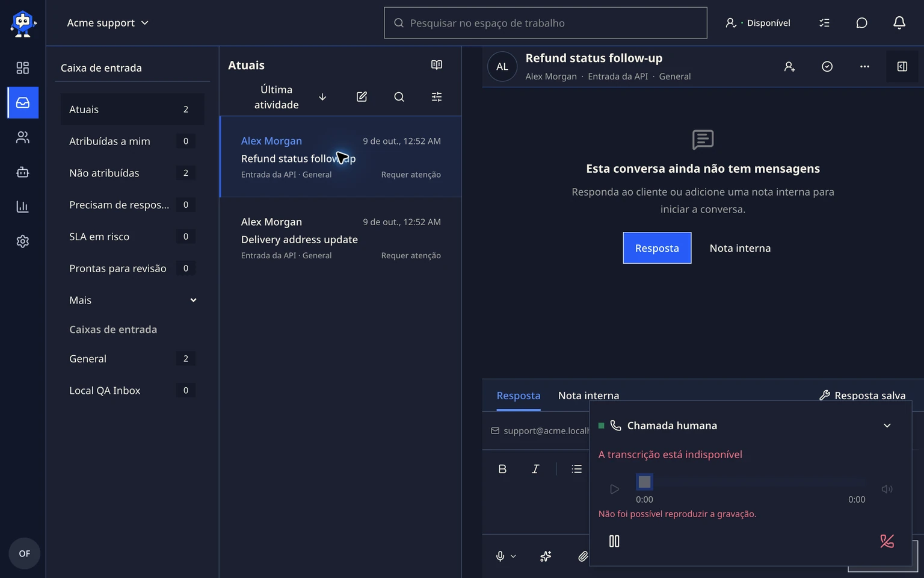End the call with hang-up icon
The height and width of the screenshot is (578, 924).
[x=887, y=541]
